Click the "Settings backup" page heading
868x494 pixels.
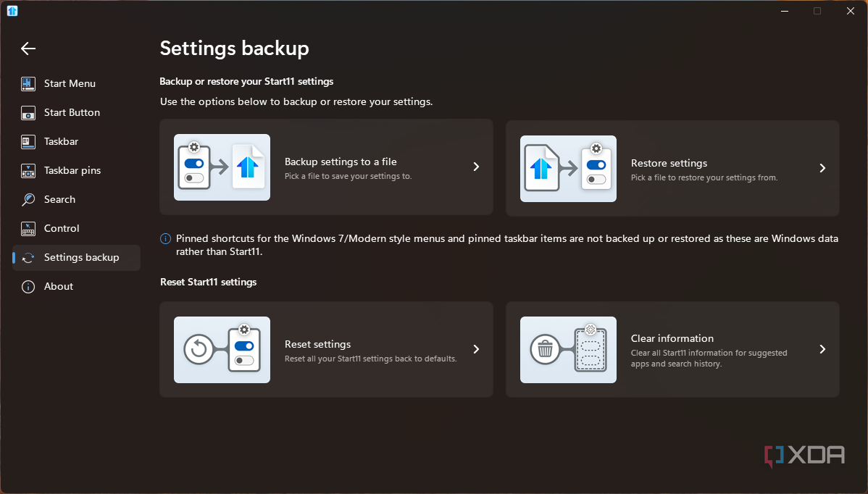234,48
